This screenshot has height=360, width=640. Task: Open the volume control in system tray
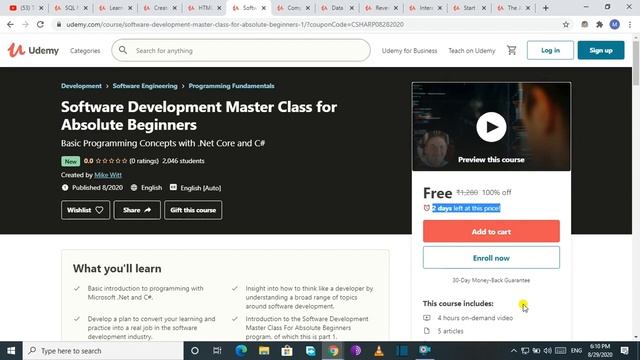(x=548, y=351)
